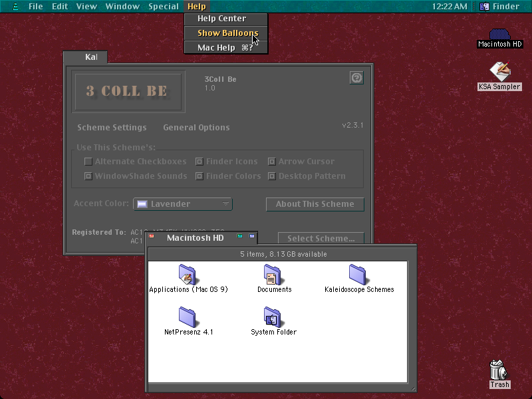Click '5 items, 8.13 GB available' status text
Screen dimensions: 532x399
[x=283, y=254]
